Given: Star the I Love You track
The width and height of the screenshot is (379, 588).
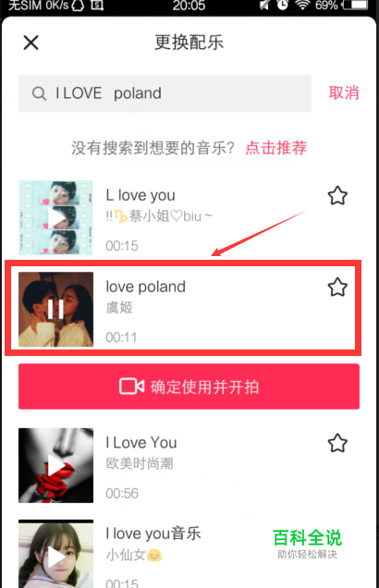Looking at the screenshot, I should point(337,443).
